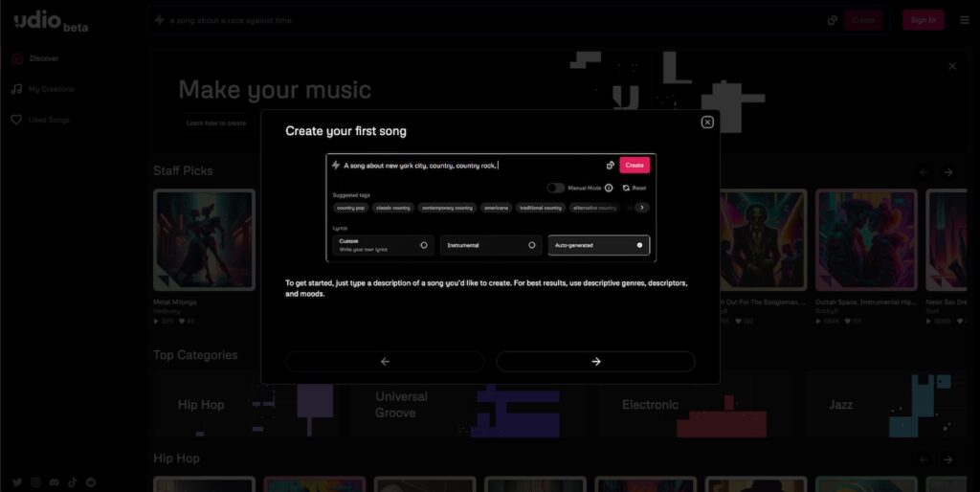
Task: Open My Creations in the sidebar
Action: [x=51, y=89]
